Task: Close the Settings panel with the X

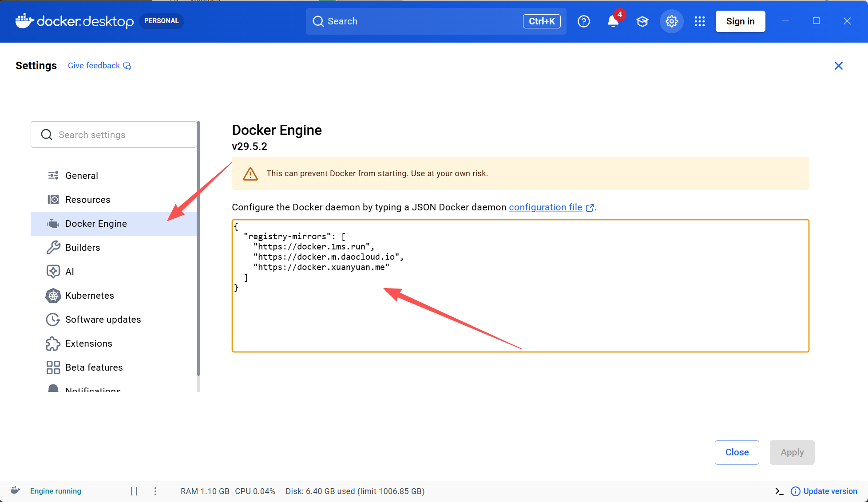Action: click(x=839, y=66)
